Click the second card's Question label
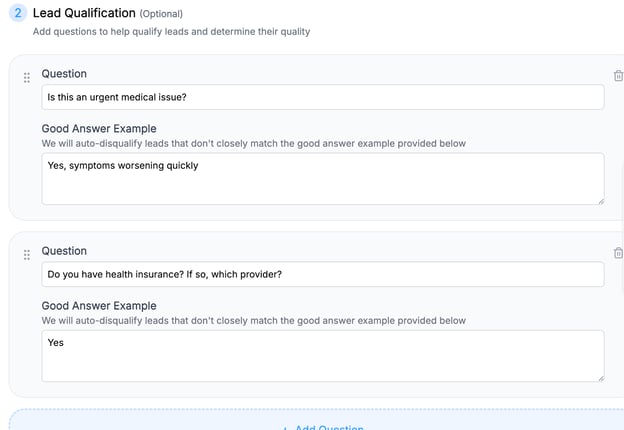The width and height of the screenshot is (624, 430). [64, 251]
